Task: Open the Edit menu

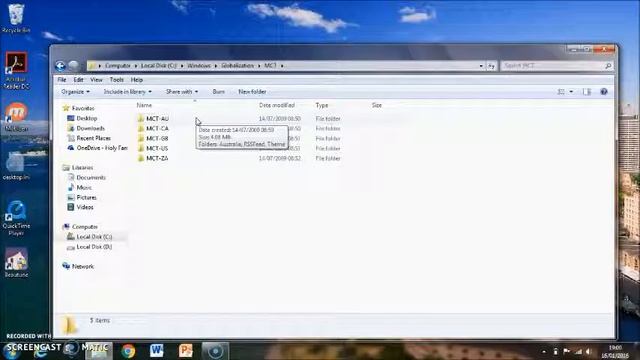Action: coord(78,80)
